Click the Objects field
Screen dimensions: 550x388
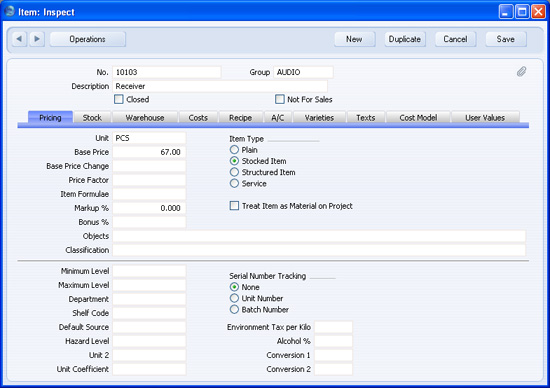319,236
